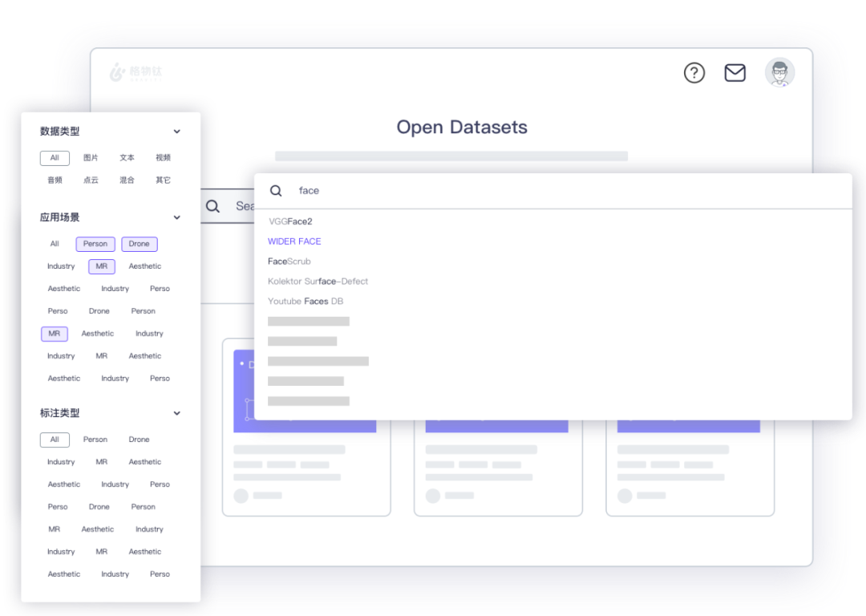
Task: Click the magnifier icon beside 'face' query
Action: click(x=276, y=191)
